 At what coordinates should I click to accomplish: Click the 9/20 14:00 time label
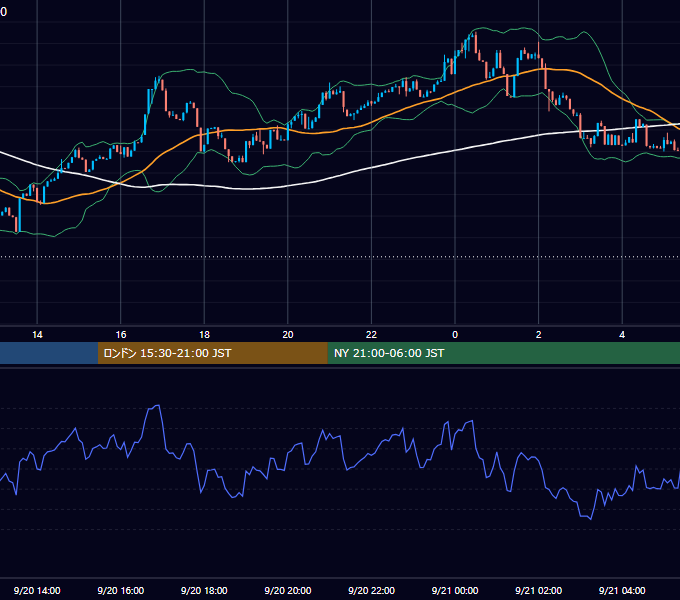coord(37,590)
